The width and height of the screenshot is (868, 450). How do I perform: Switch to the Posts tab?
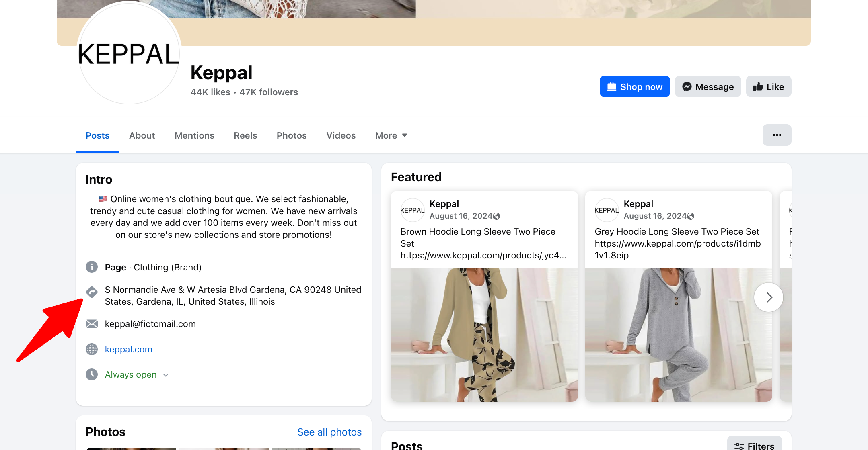click(x=97, y=135)
